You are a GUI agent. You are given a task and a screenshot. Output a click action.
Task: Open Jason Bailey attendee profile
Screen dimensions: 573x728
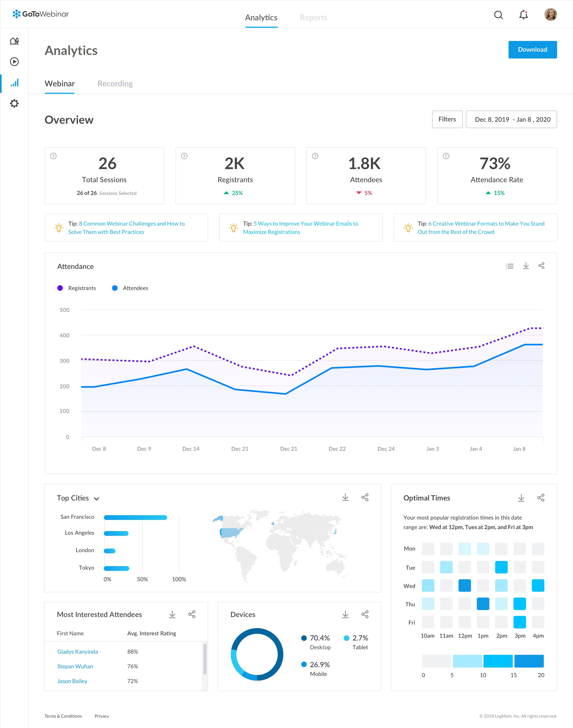coord(72,681)
